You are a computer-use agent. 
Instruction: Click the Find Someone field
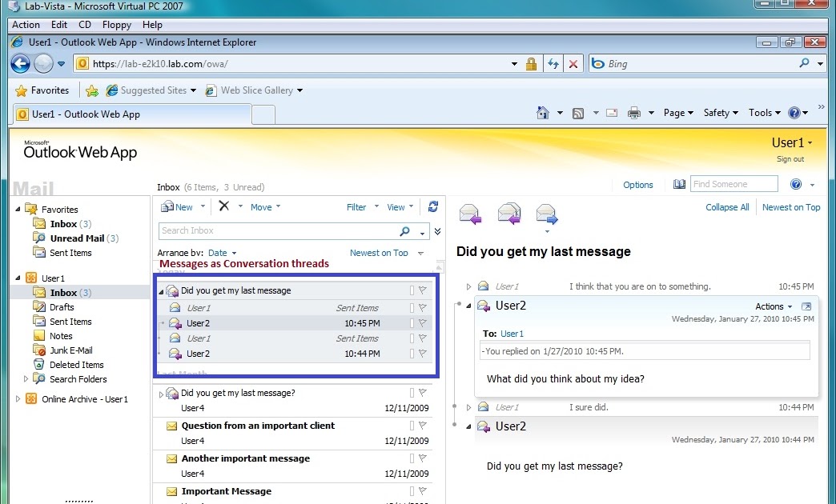(734, 184)
